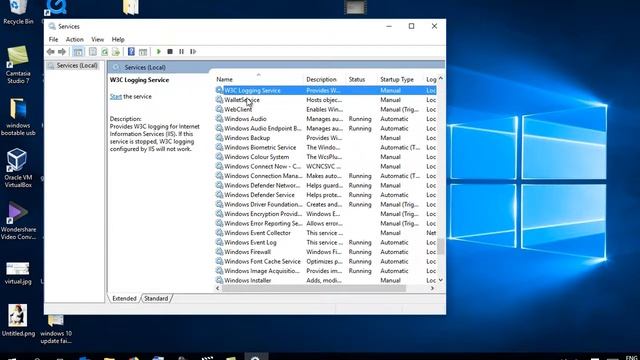Sort by the Startup Type column header
Viewport: 640px width, 360px height.
[401, 80]
